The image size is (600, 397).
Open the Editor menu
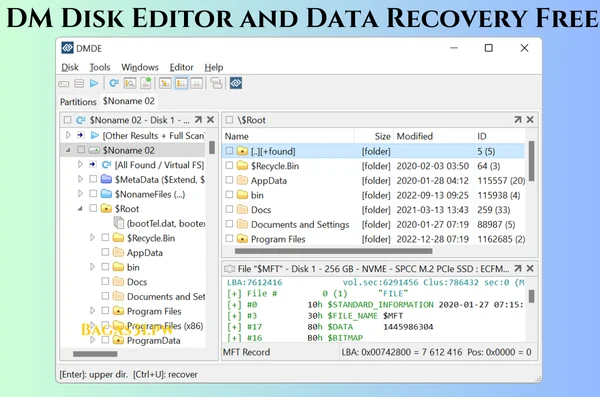point(181,67)
